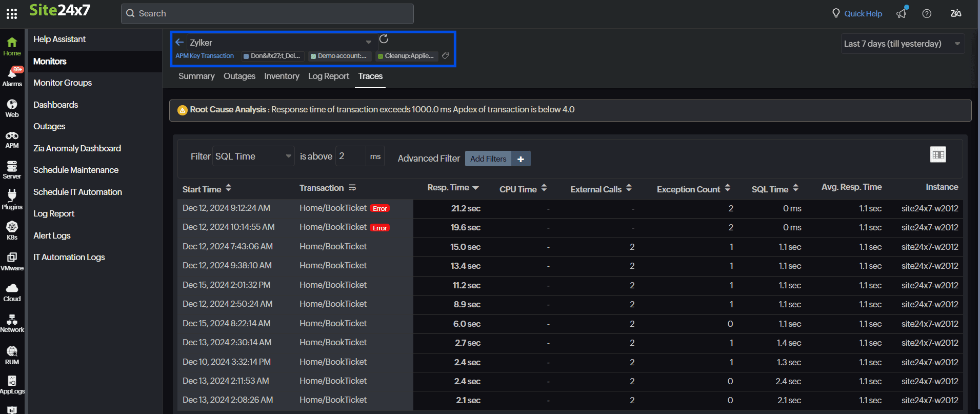Click the Error badge on the 9:12:24 AM row

(x=380, y=208)
